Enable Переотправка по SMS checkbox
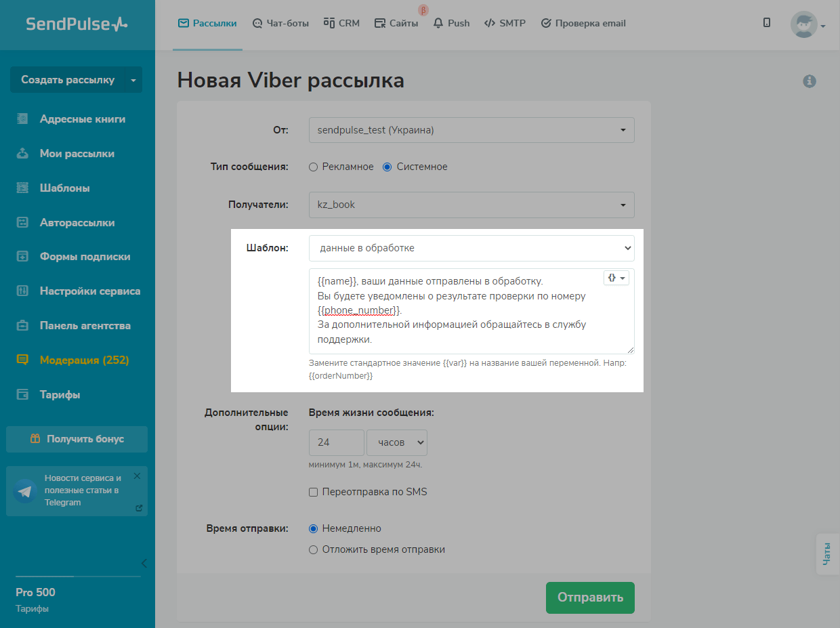This screenshot has width=840, height=628. point(313,493)
